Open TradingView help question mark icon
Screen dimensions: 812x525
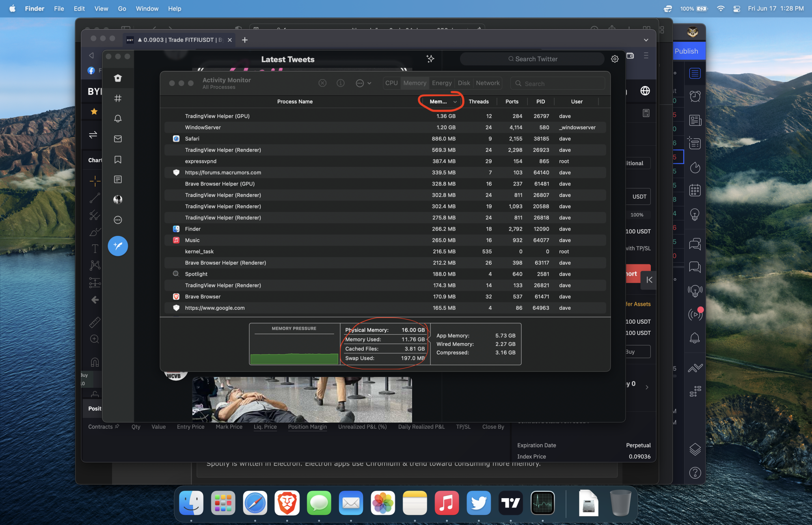[695, 473]
